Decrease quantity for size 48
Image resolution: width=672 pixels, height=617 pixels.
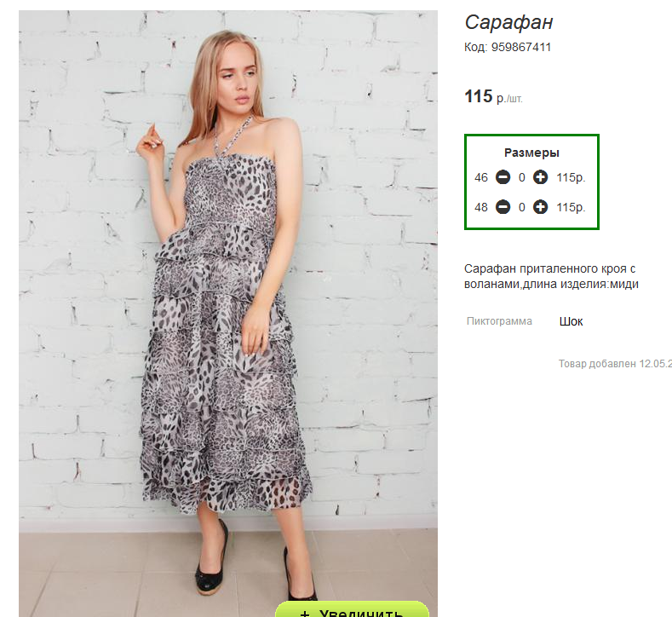pos(503,207)
